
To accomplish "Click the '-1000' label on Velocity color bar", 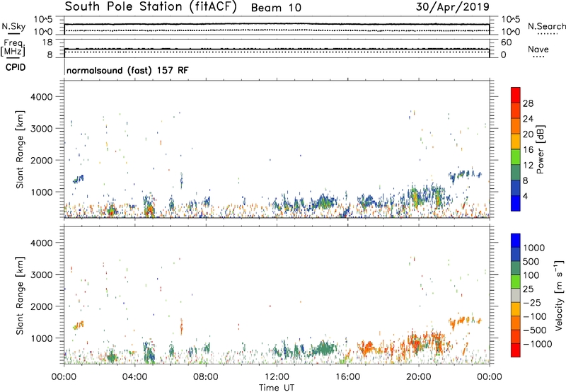I will click(x=537, y=344).
